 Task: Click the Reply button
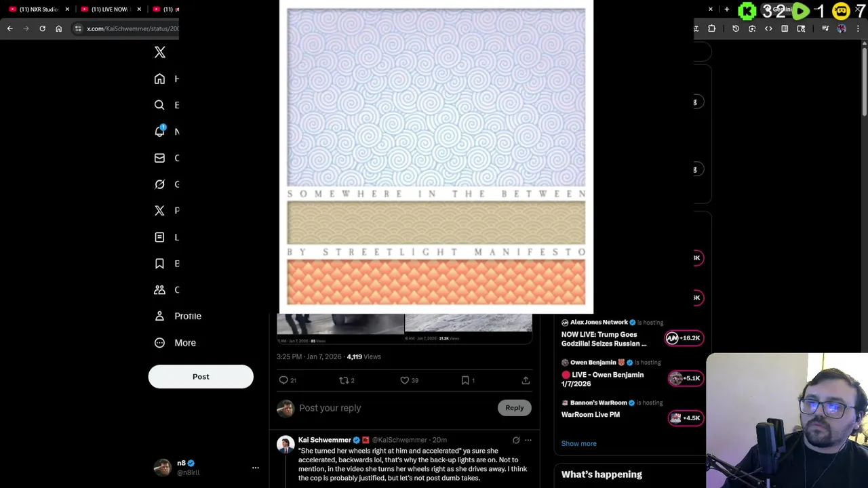[515, 408]
